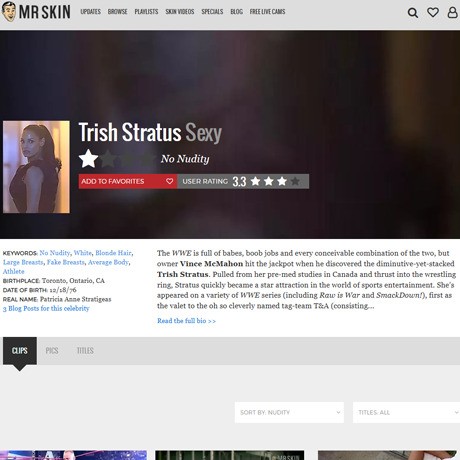This screenshot has width=460, height=460.
Task: Click heart icon in Add to Favorites
Action: pos(169,181)
